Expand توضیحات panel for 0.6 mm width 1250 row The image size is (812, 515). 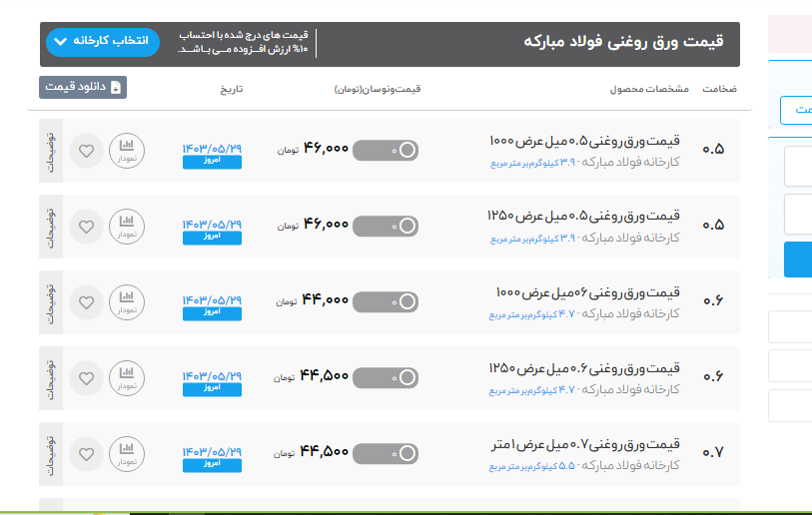51,378
